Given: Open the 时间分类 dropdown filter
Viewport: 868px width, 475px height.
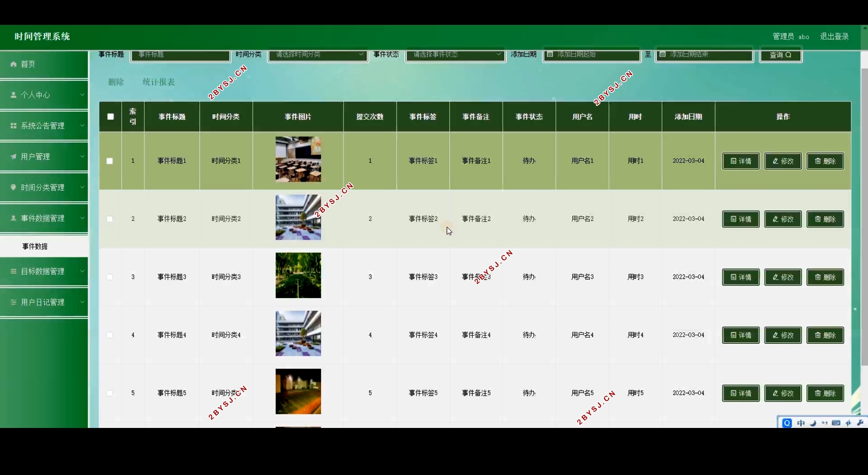Looking at the screenshot, I should click(318, 55).
